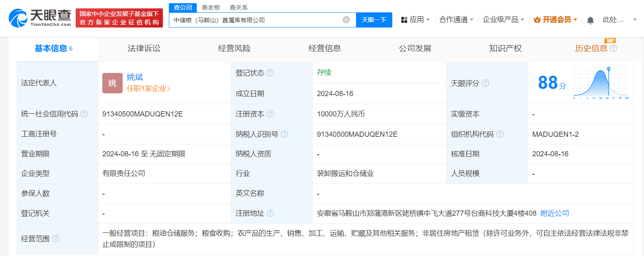Switch to 知识产权 tab
644x256 pixels.
505,48
